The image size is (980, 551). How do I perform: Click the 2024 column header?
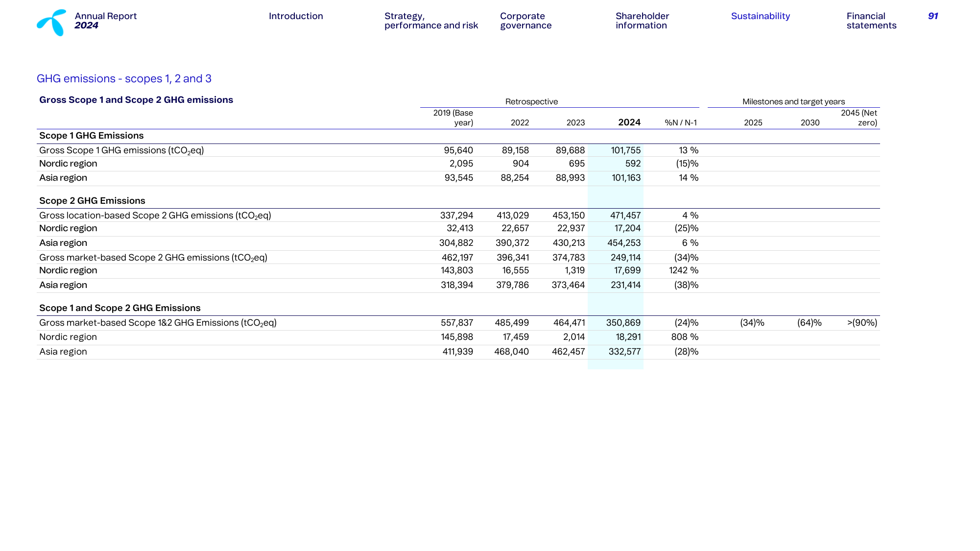click(x=629, y=122)
